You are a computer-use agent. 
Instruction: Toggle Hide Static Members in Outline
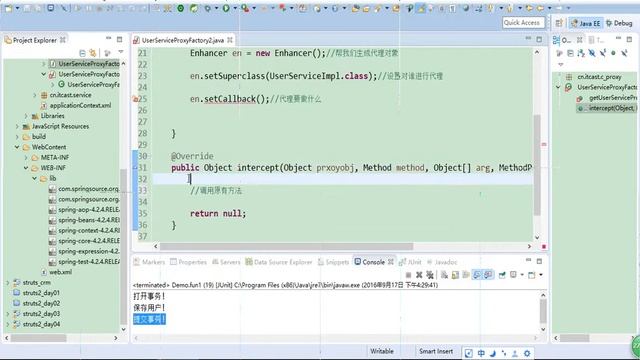(602, 53)
